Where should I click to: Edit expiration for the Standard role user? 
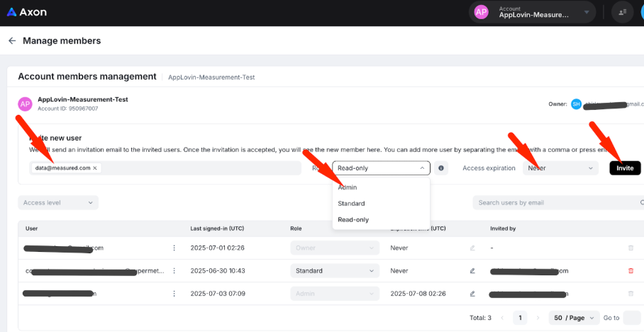coord(472,271)
